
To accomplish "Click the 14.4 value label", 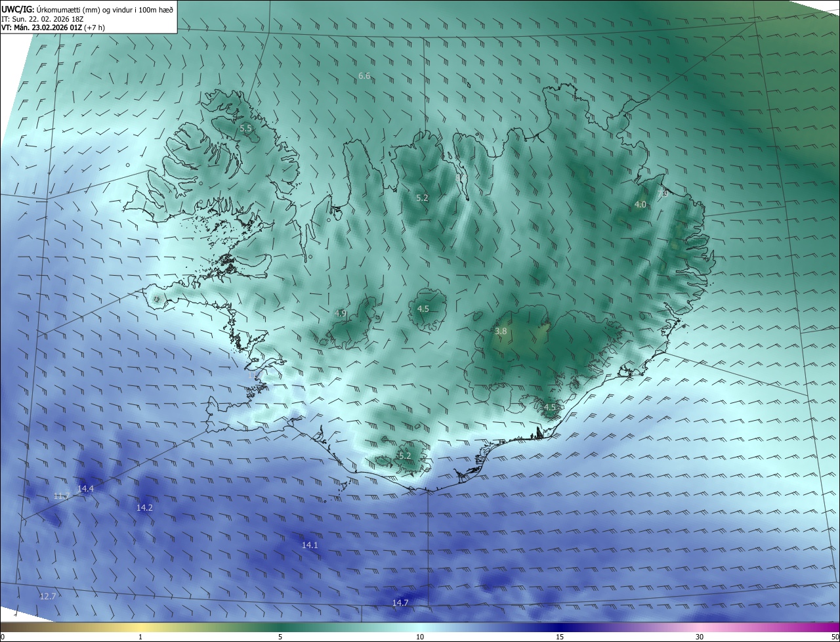I will click(x=86, y=488).
